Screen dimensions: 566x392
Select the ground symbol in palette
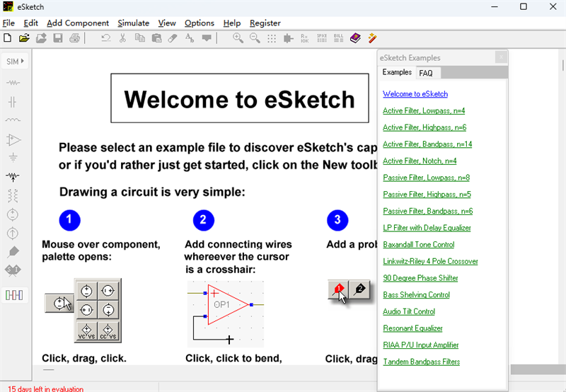pos(13,157)
